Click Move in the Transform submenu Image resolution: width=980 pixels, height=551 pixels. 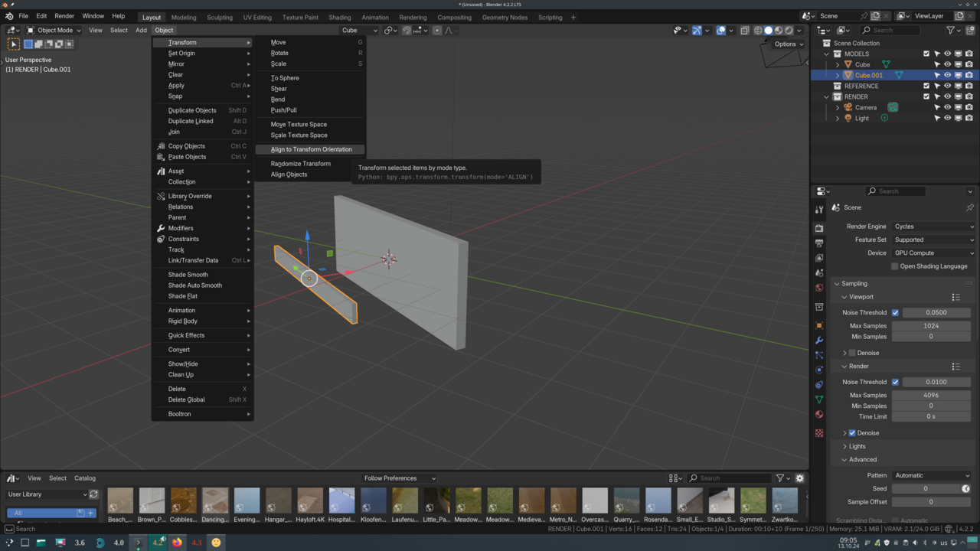click(x=310, y=42)
